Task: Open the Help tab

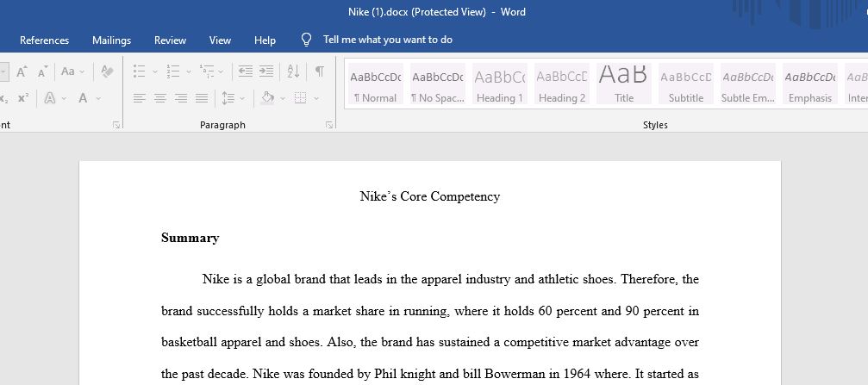Action: [265, 40]
